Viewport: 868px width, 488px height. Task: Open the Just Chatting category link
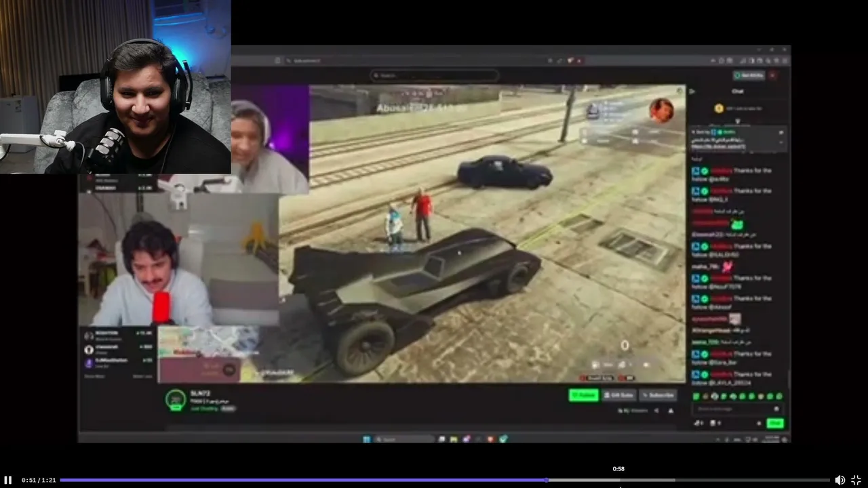coord(203,409)
